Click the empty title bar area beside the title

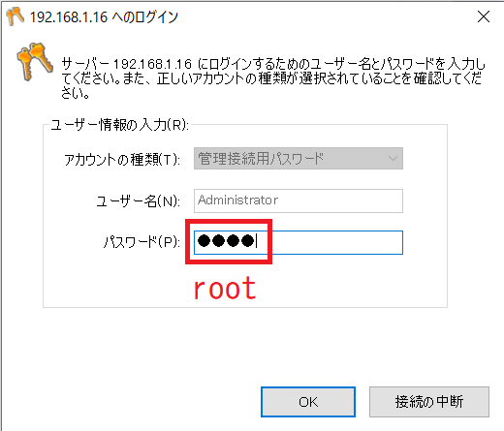[323, 16]
